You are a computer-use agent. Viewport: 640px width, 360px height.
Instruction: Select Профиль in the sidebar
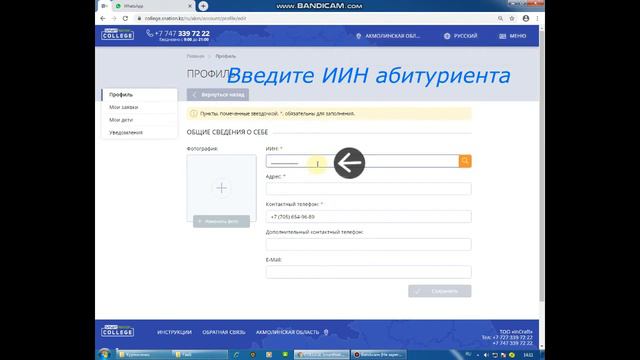tap(139, 95)
